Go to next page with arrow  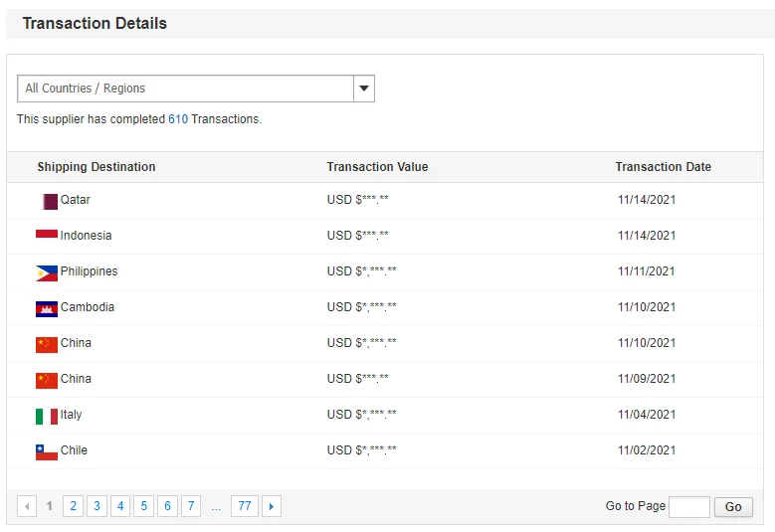[272, 507]
